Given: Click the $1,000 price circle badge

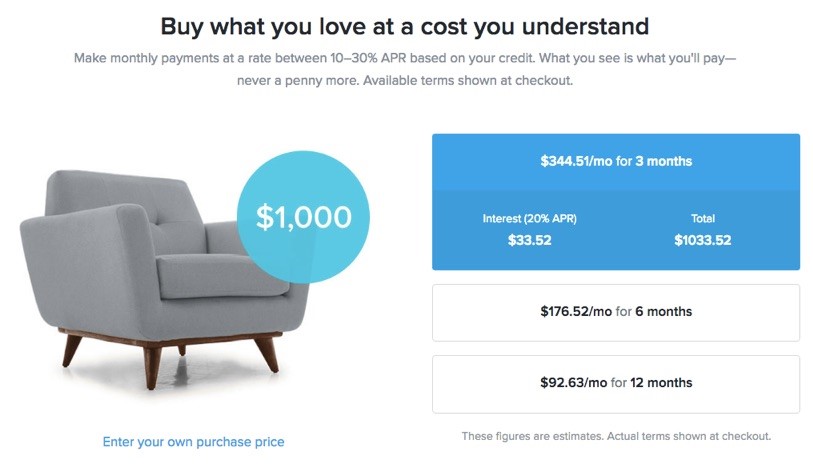Looking at the screenshot, I should (x=303, y=217).
